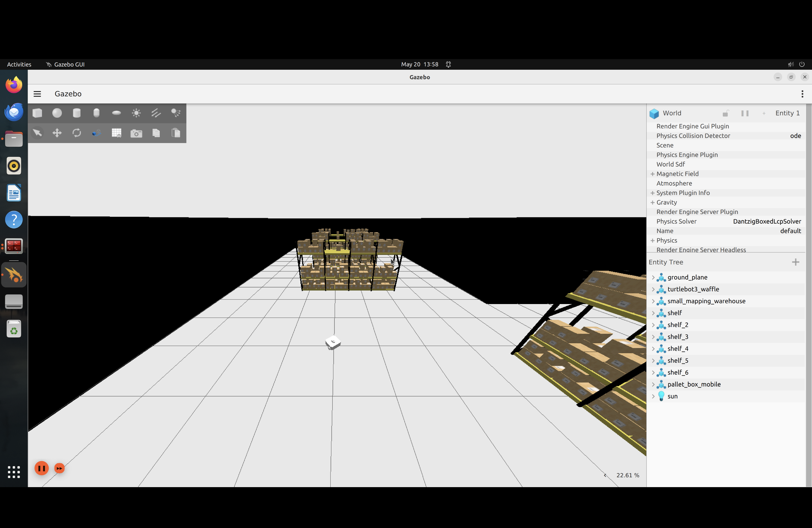Viewport: 812px width, 528px height.
Task: Pause the component inspector updates
Action: (x=745, y=113)
